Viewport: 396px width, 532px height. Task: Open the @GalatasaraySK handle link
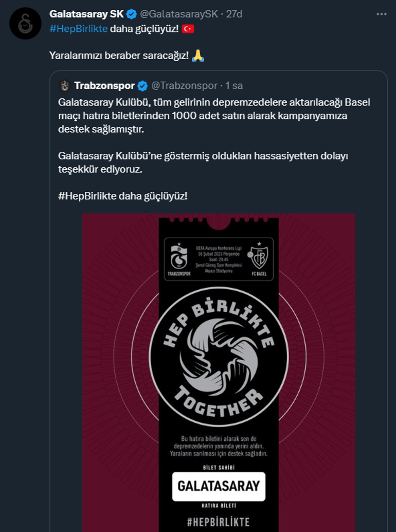(178, 14)
